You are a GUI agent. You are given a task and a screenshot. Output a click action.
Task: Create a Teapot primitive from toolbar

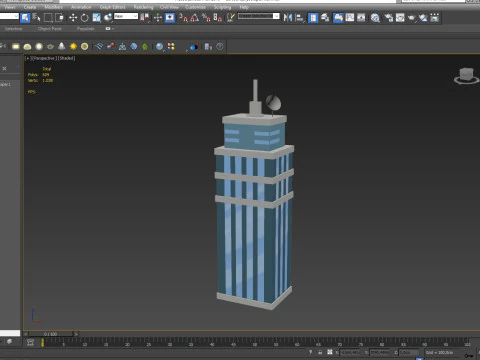pyautogui.click(x=50, y=46)
